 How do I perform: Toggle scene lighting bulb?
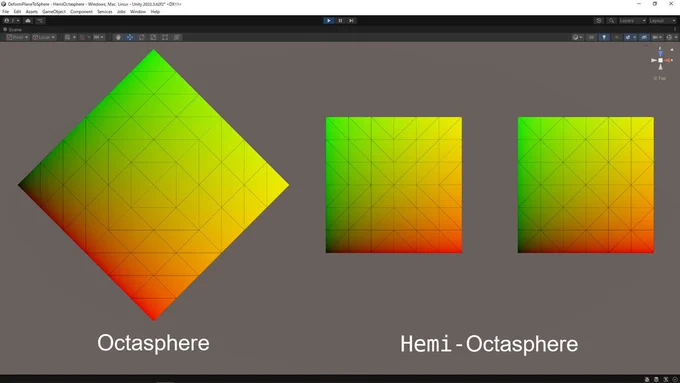[x=604, y=37]
